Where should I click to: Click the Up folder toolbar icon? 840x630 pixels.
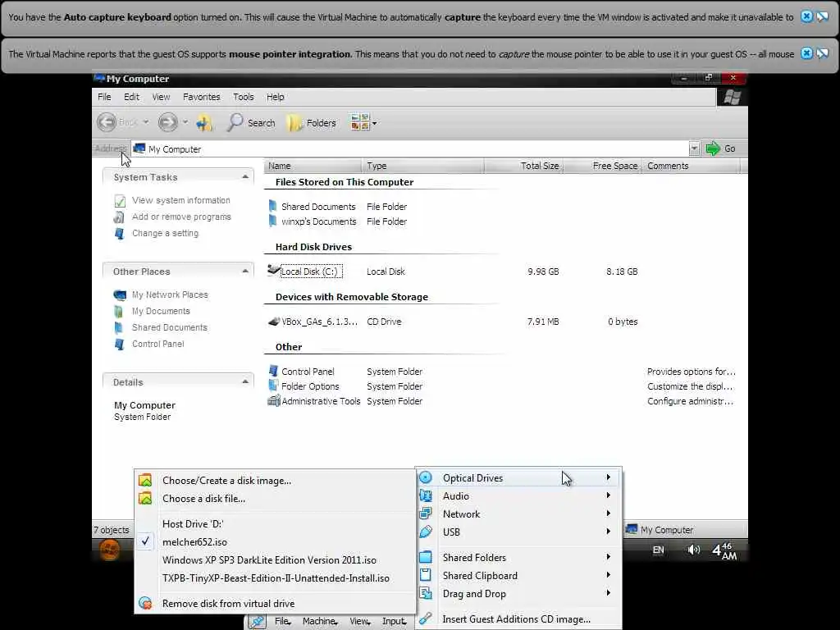[204, 123]
